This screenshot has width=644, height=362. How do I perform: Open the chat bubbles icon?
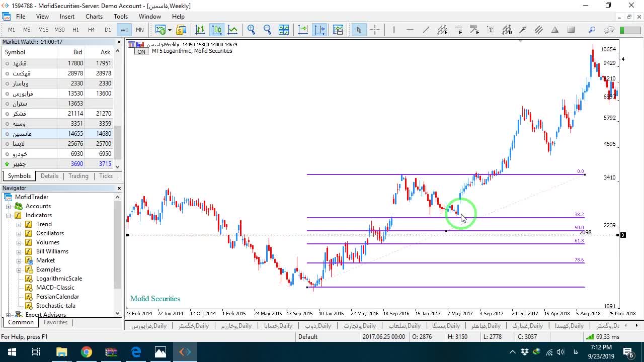click(609, 30)
